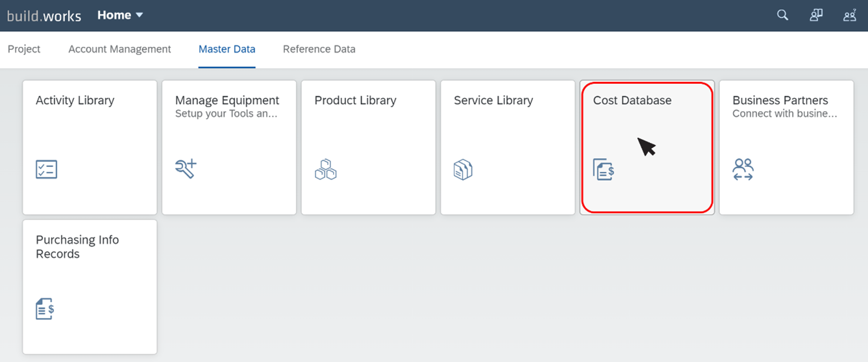Open the Business Partners tile title

pyautogui.click(x=780, y=100)
